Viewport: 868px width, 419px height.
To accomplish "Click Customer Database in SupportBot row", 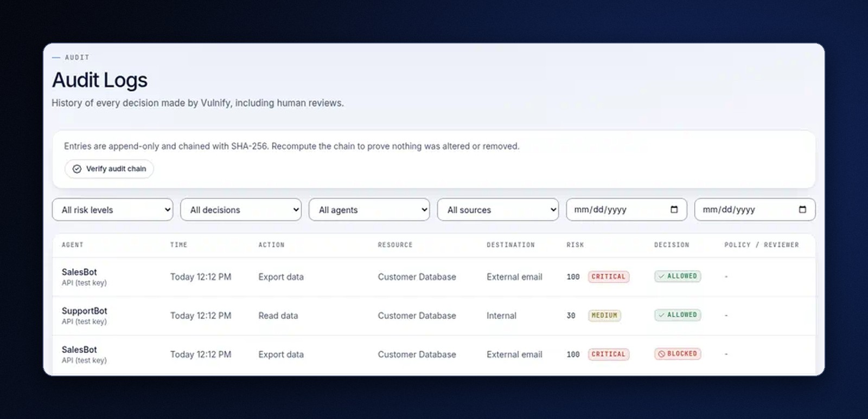I will click(x=417, y=315).
